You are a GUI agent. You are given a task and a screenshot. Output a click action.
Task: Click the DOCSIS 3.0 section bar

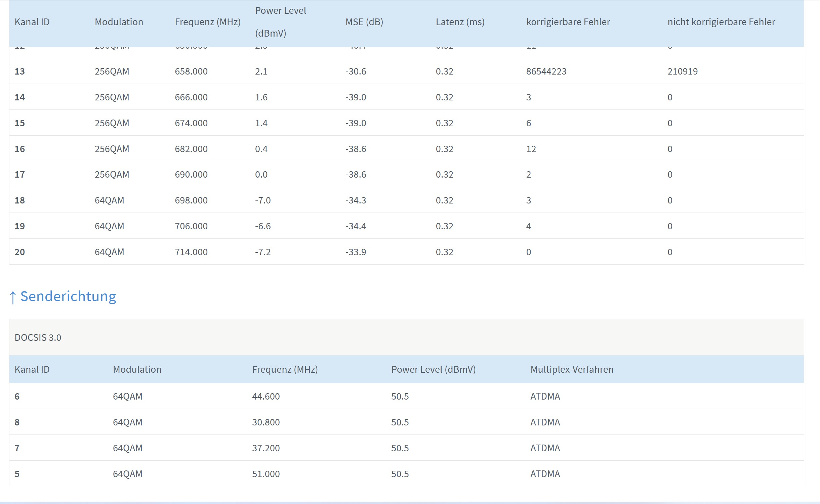tap(38, 337)
